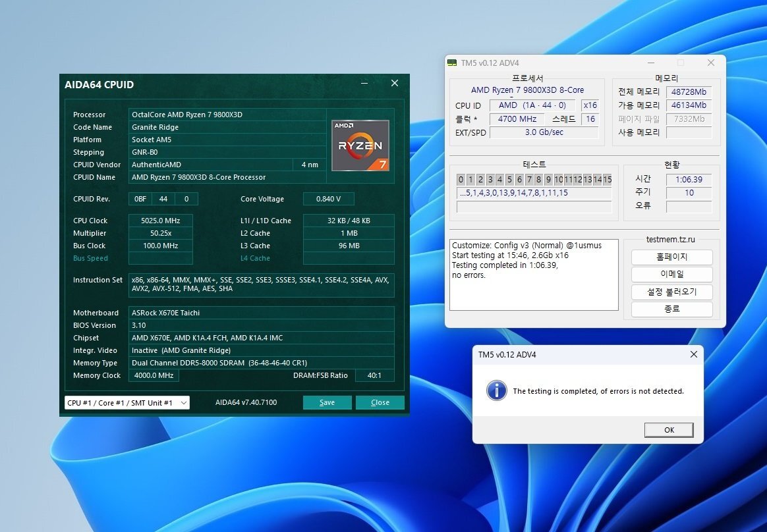Click Processor value OctalCore AMD Ryzen 7 9800X3D
Viewport: 767px width, 532px height.
click(227, 115)
